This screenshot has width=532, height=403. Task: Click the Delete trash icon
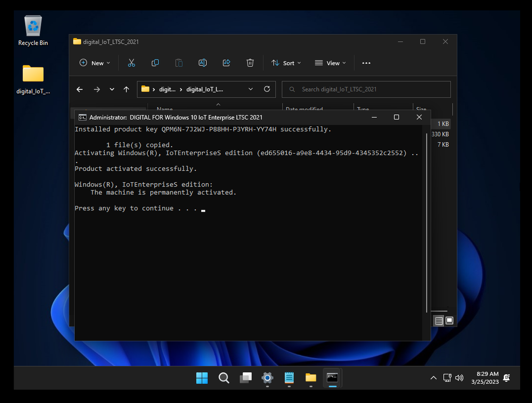pyautogui.click(x=250, y=63)
